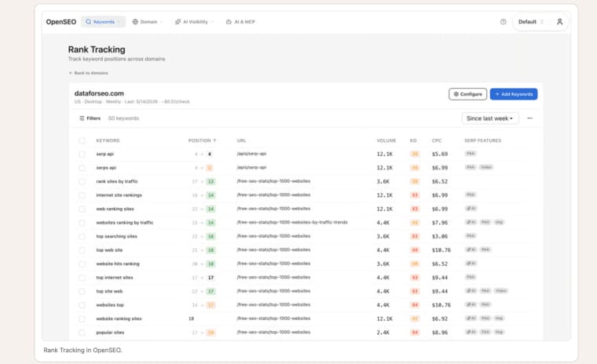Sort by the CPC column header
Image resolution: width=597 pixels, height=364 pixels.
coord(436,140)
